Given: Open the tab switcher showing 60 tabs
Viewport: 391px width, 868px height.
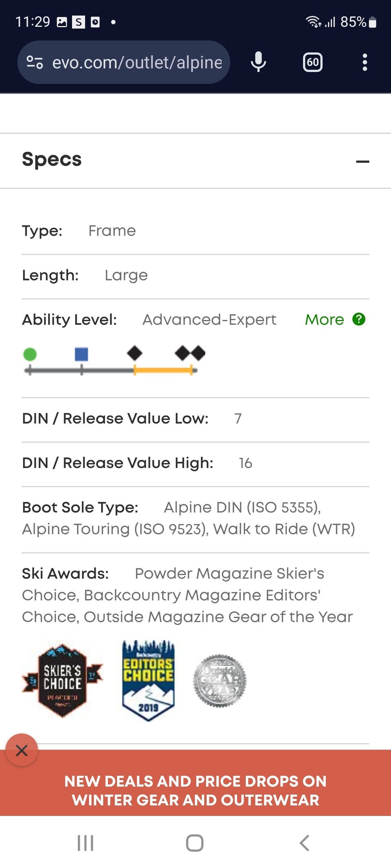Looking at the screenshot, I should 312,62.
